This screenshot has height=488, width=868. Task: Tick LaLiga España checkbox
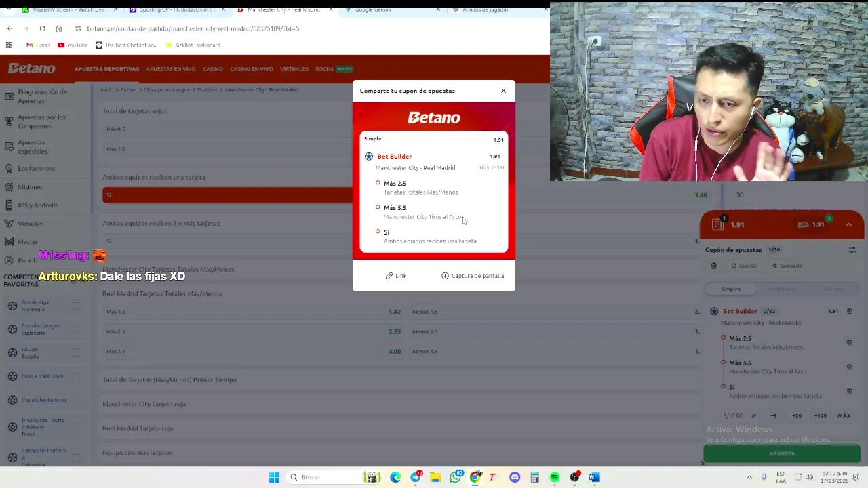coord(76,353)
